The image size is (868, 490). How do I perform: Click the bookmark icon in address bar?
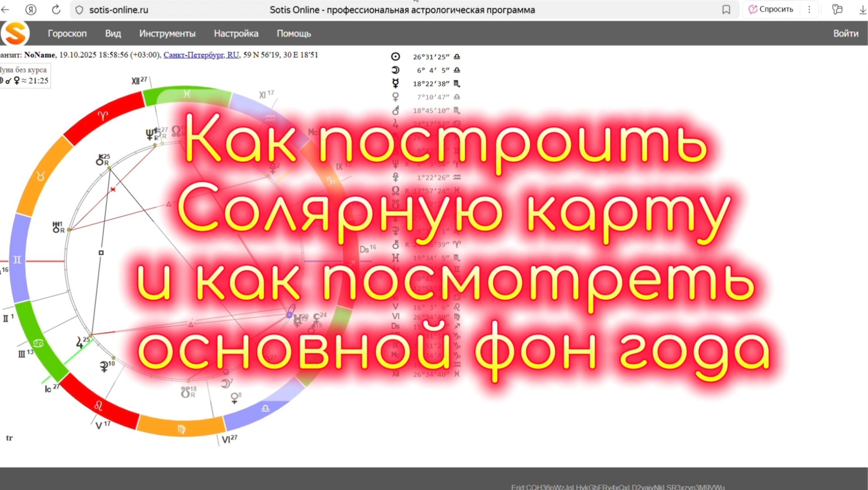pyautogui.click(x=726, y=10)
